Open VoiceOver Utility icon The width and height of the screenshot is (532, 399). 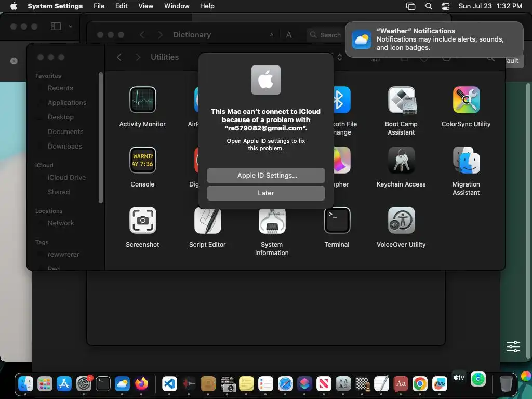tap(402, 220)
